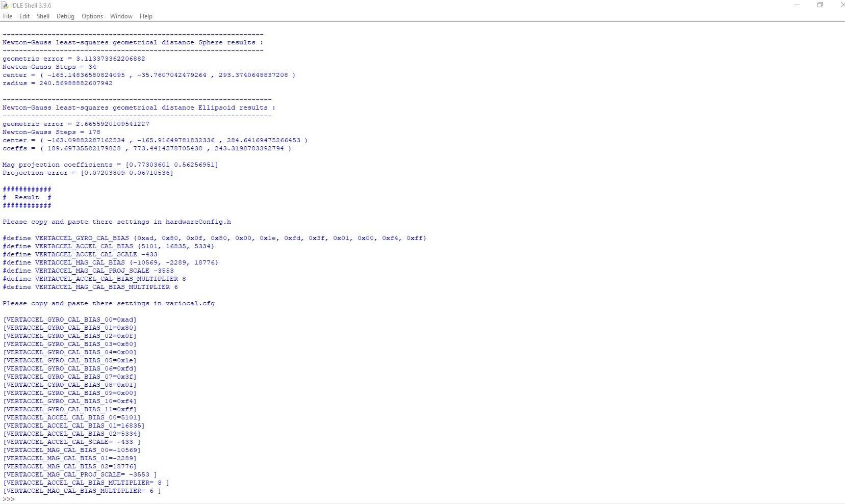Click the geometric error = 2.6655920109541227 line
The image size is (845, 504).
tap(76, 124)
